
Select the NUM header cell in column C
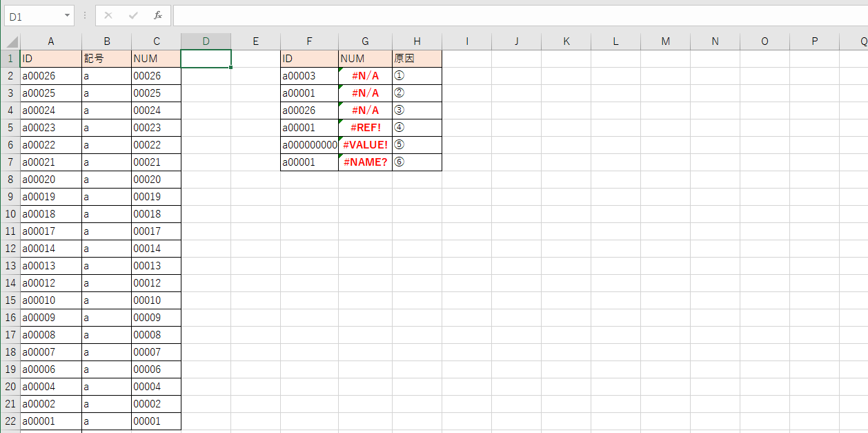point(156,58)
